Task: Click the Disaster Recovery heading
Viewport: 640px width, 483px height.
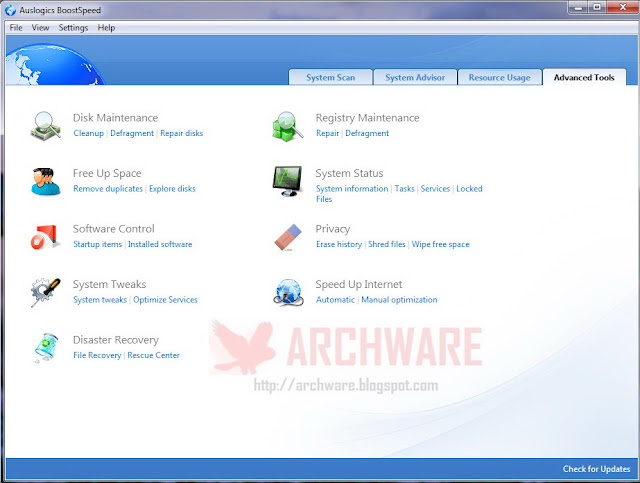Action: pos(116,340)
